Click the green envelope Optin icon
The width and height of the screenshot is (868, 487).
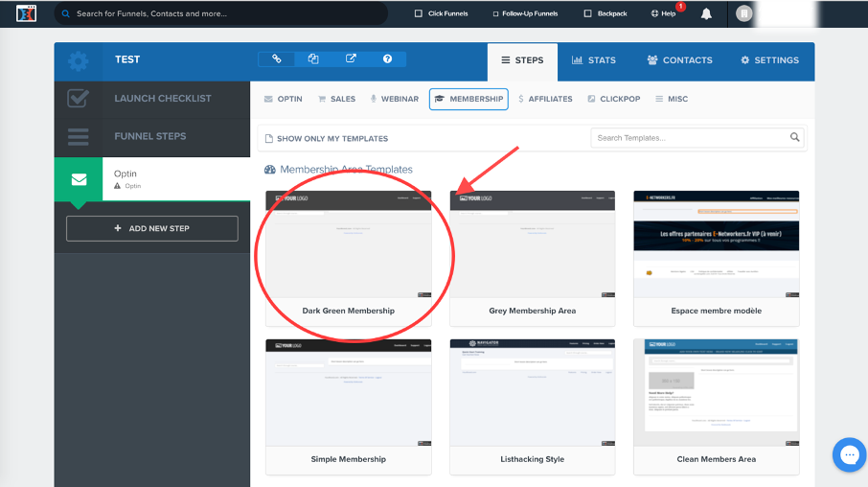pos(79,179)
